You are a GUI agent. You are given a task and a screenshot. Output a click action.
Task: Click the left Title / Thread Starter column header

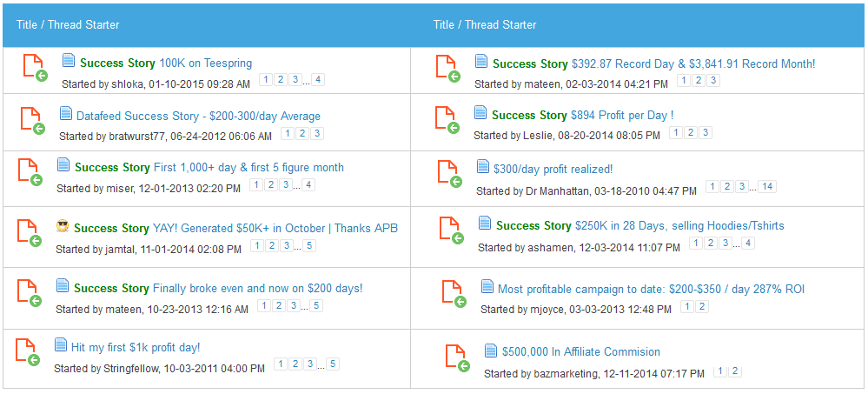(68, 25)
